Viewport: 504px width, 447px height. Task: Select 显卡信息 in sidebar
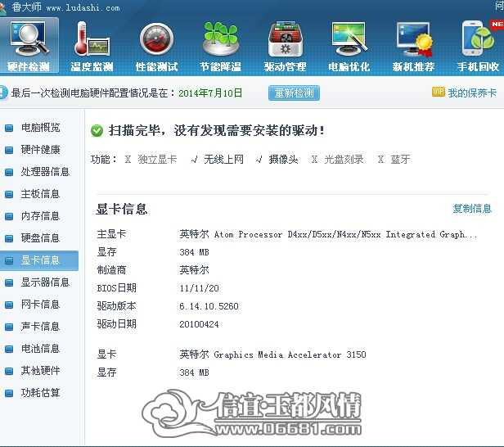coord(39,260)
